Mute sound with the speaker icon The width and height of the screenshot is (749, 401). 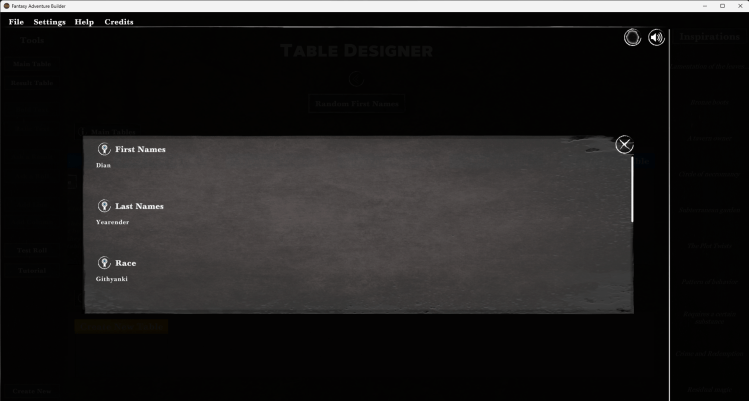pos(656,38)
